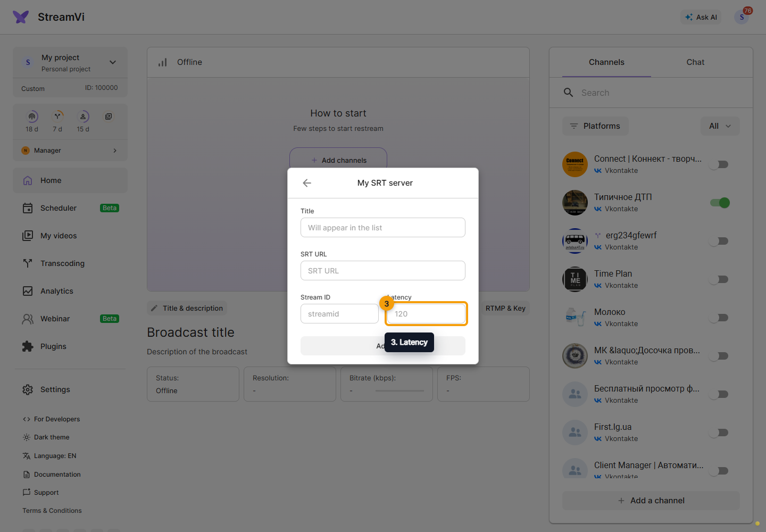This screenshot has width=766, height=532.
Task: Open the Title & description tab
Action: (187, 308)
